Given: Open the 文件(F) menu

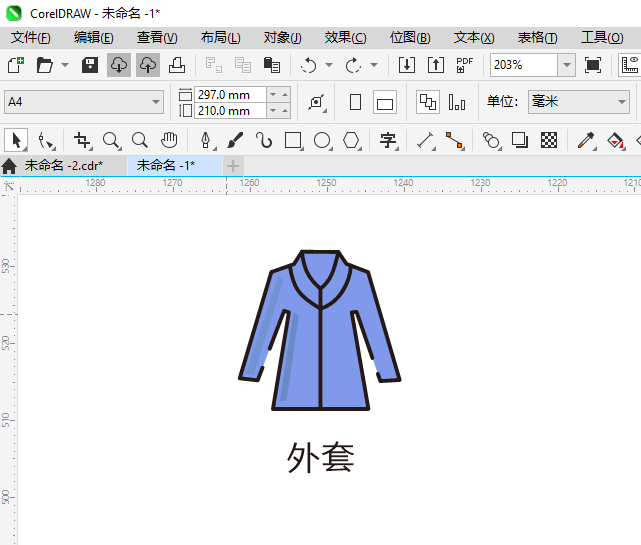Looking at the screenshot, I should (31, 38).
